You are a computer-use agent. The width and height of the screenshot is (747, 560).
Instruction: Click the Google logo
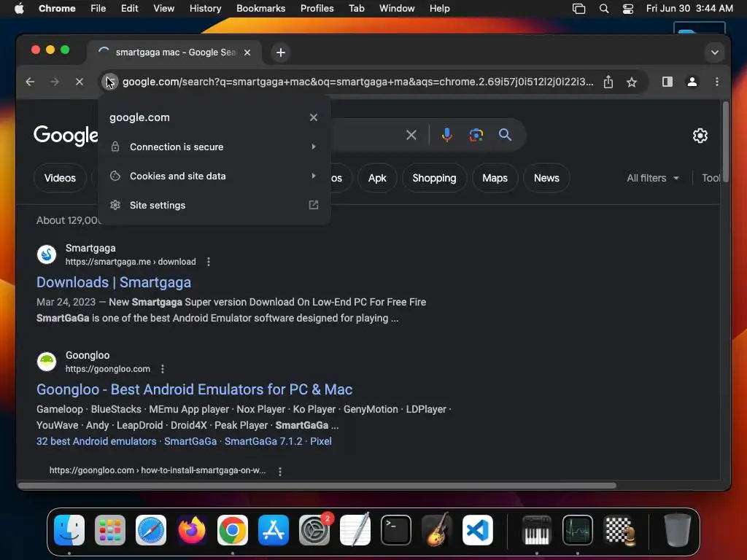point(66,136)
